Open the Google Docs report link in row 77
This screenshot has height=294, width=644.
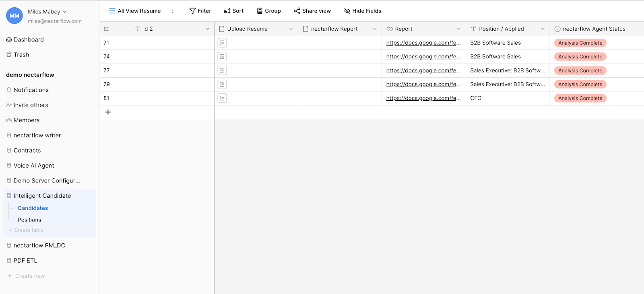click(x=423, y=70)
